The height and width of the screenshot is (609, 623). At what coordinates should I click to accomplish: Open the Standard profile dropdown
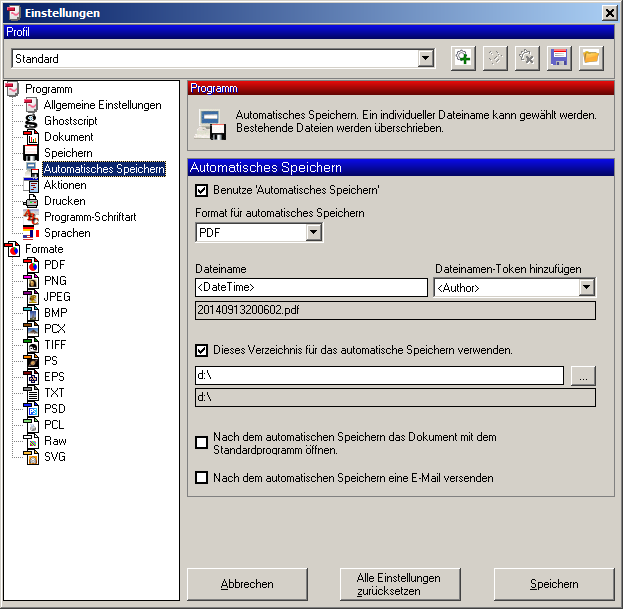point(426,59)
